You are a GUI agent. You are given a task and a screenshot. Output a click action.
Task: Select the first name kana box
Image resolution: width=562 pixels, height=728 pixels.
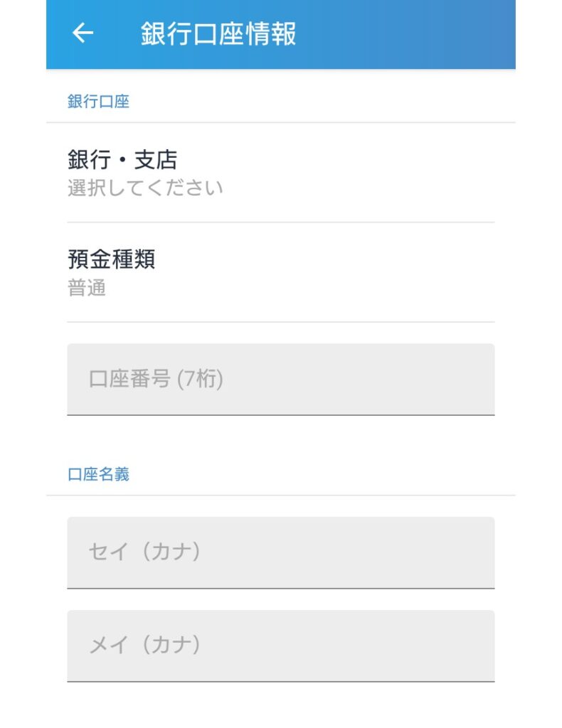tap(280, 646)
